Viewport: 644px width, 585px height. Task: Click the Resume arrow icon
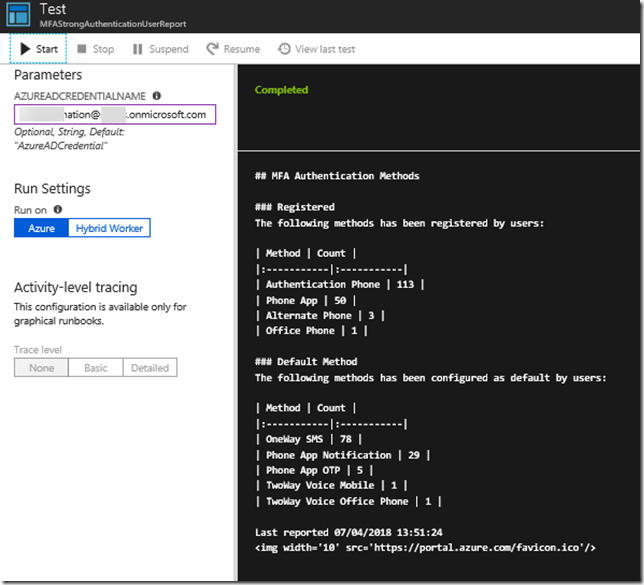212,49
